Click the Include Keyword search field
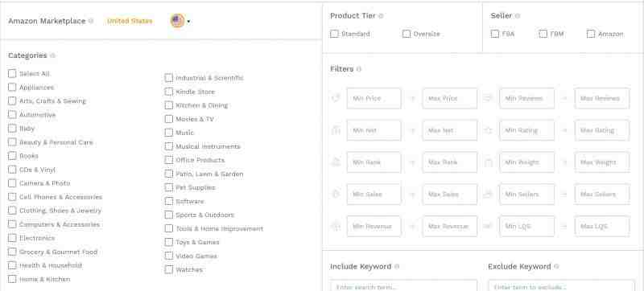Image resolution: width=644 pixels, height=291 pixels. point(404,285)
